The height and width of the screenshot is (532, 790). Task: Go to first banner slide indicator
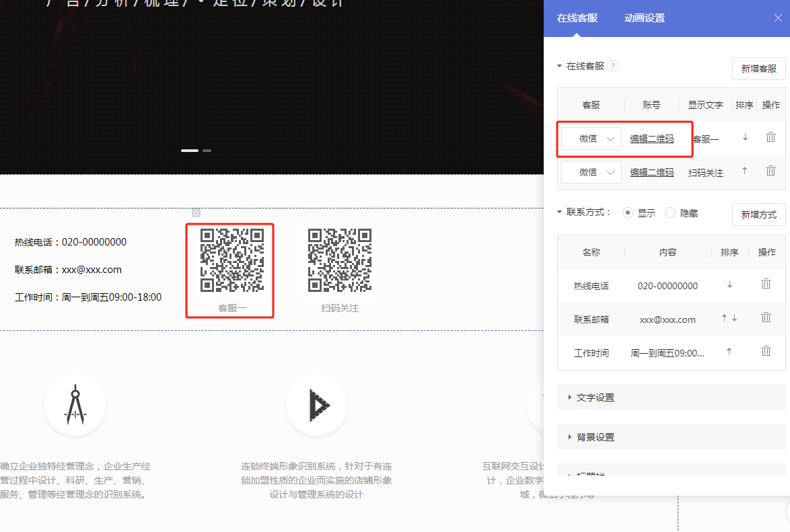pos(190,151)
